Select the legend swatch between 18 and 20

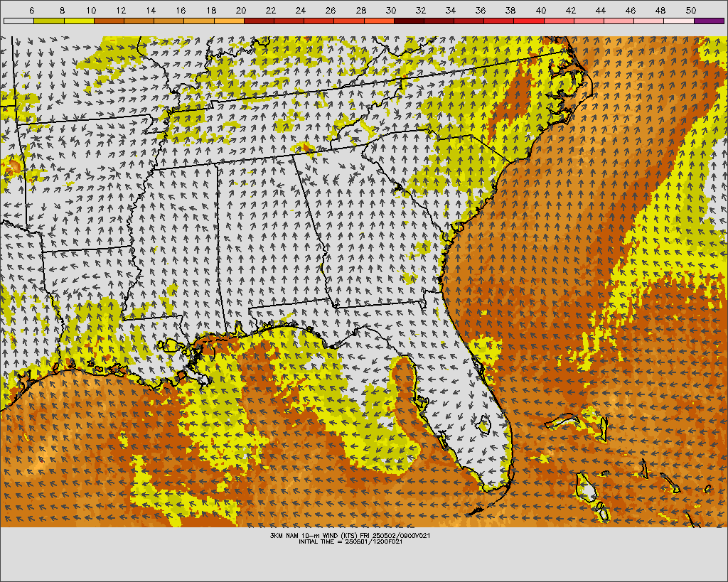click(229, 21)
